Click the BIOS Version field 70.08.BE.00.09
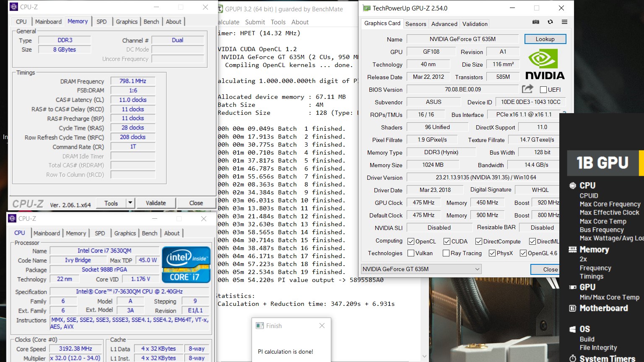644x362 pixels. (463, 89)
